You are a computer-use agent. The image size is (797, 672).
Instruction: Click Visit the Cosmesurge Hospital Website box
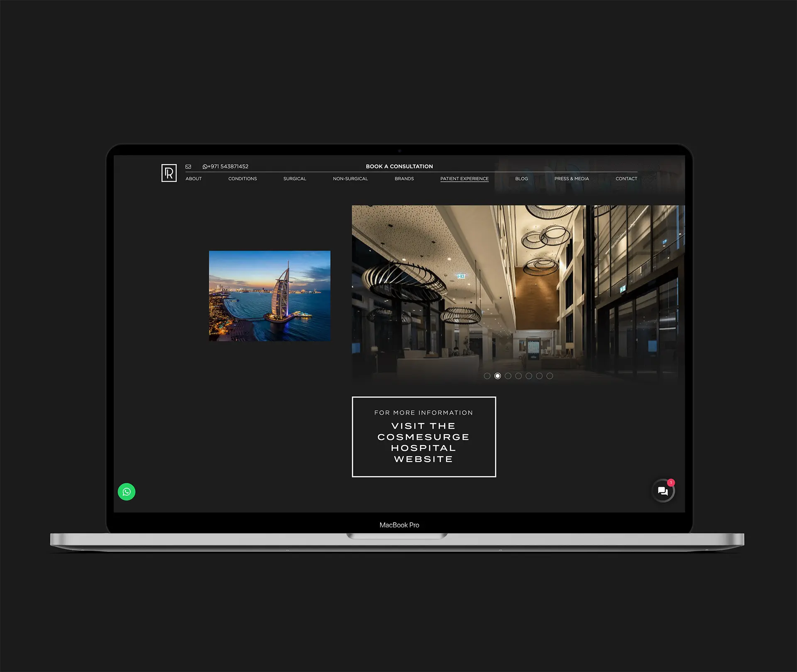(x=424, y=437)
